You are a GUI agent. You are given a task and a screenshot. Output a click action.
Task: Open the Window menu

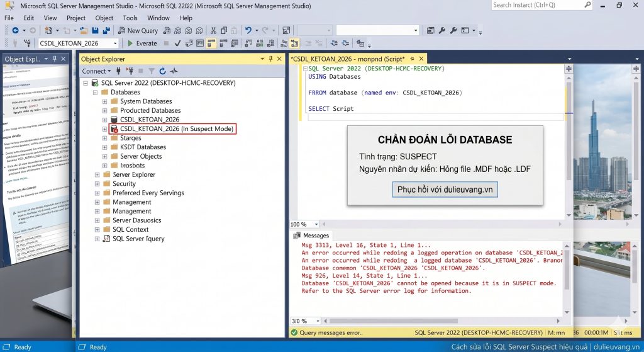[x=158, y=18]
